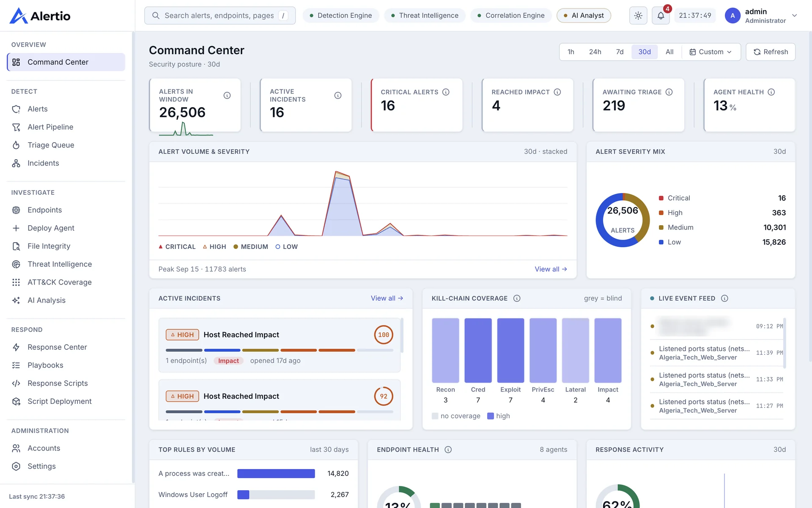Open the Endpoint Health info icon
This screenshot has width=812, height=508.
[x=448, y=450]
